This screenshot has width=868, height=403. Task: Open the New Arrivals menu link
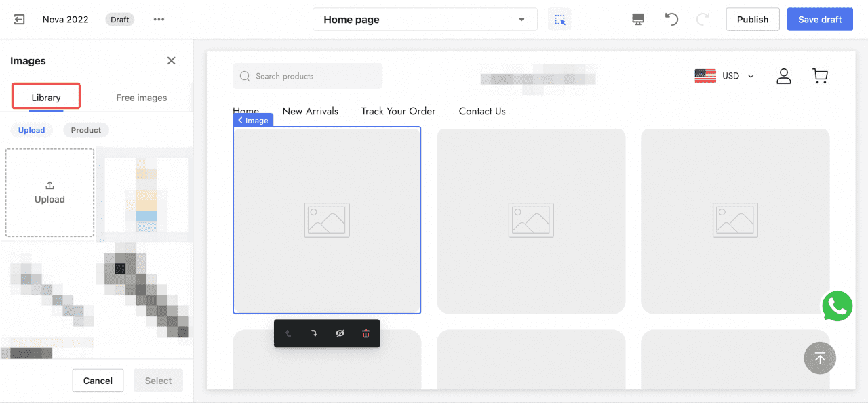(x=311, y=111)
